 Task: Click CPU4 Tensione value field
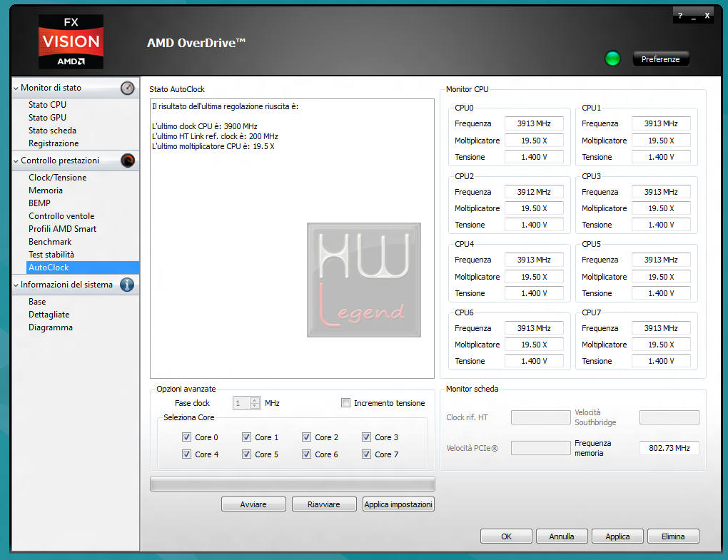pyautogui.click(x=534, y=293)
